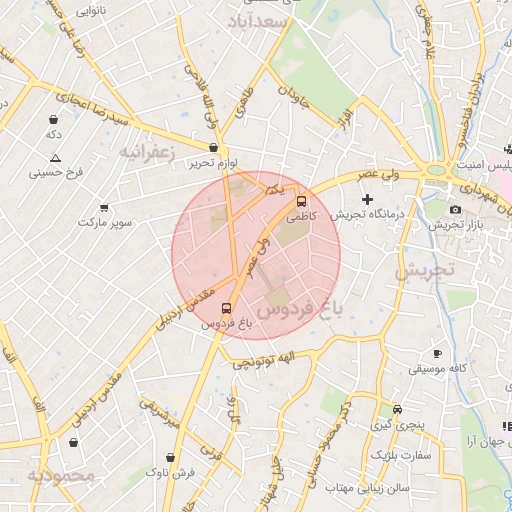Click the سفارت بلژیک embassy label

point(401,455)
